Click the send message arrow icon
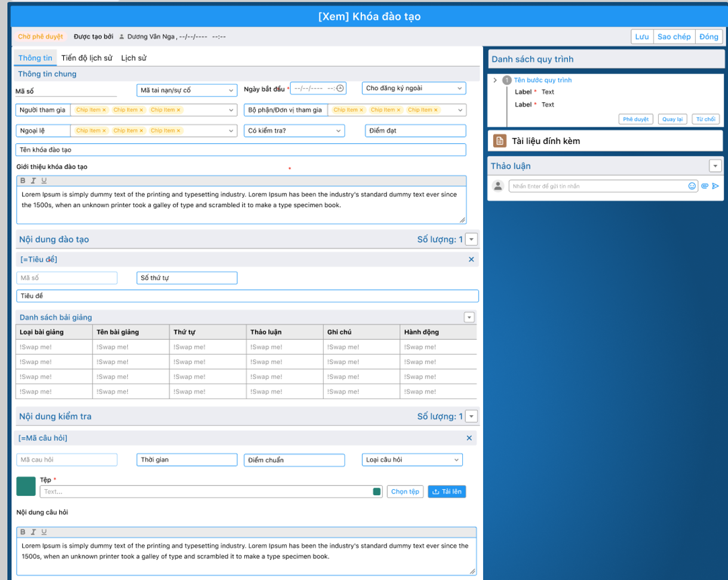 (715, 186)
